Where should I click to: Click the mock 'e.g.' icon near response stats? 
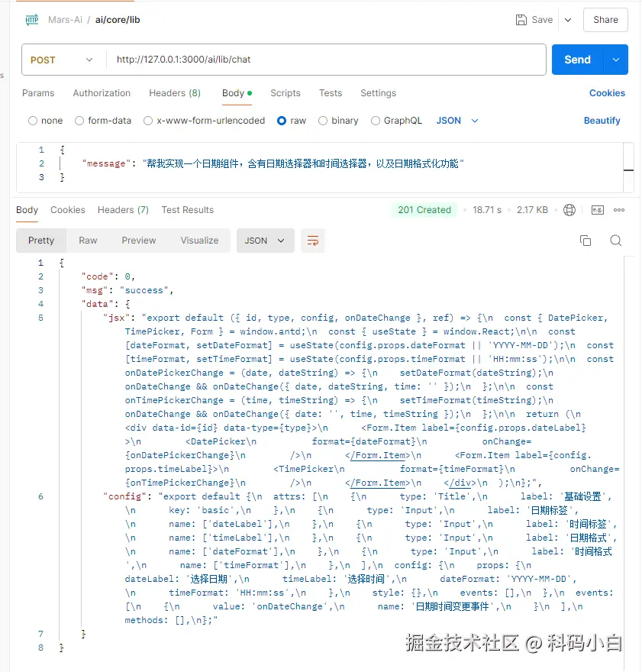(x=597, y=210)
